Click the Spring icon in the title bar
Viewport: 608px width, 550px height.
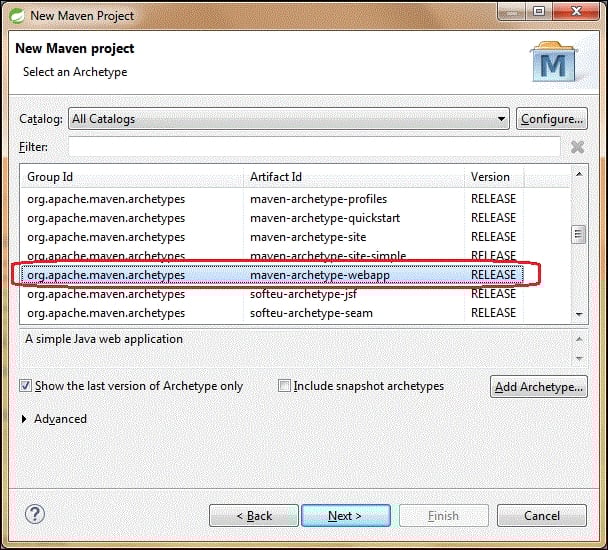[x=16, y=15]
